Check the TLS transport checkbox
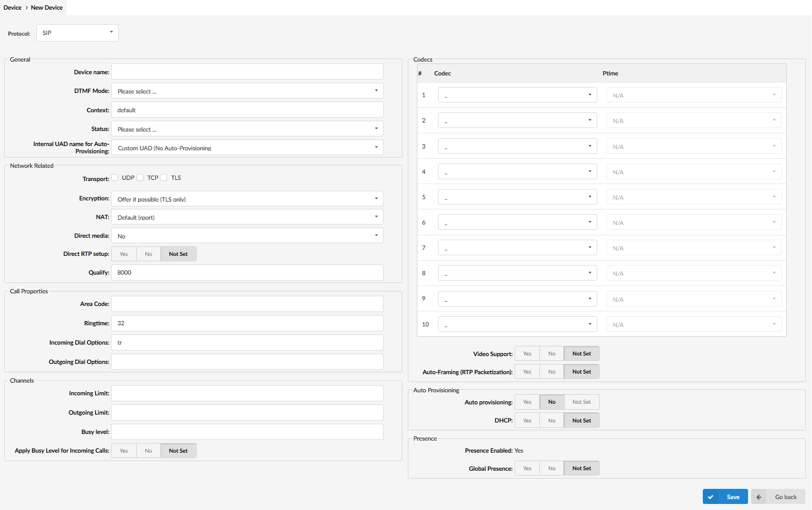 (163, 177)
